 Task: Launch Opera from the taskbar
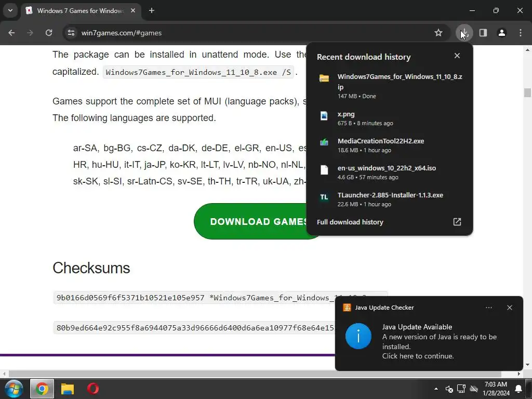coord(92,389)
